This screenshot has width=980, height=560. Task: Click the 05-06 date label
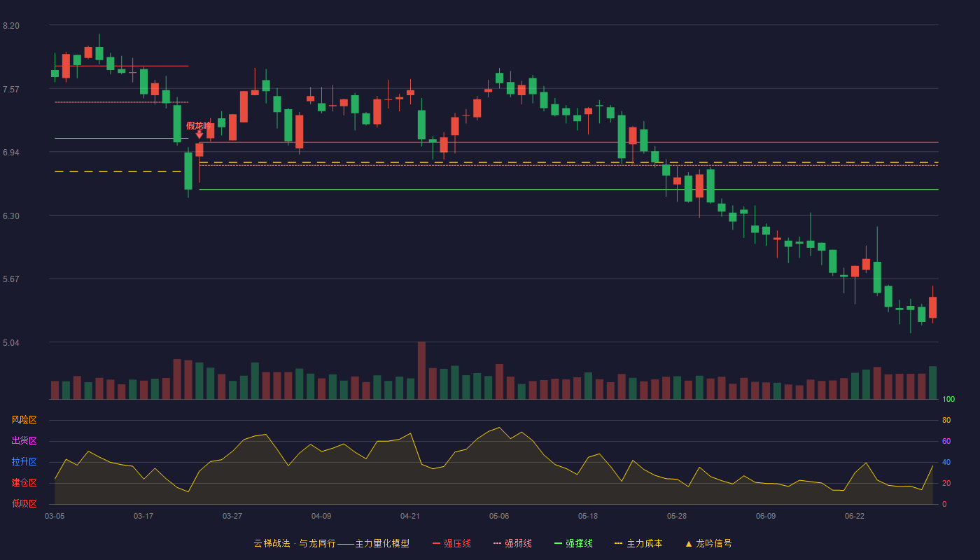coord(499,516)
